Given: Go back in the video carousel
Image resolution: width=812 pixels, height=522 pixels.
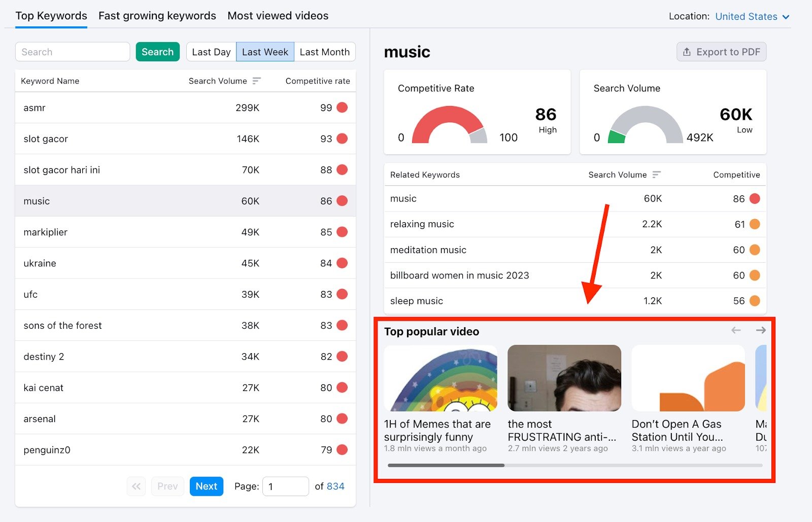Looking at the screenshot, I should (735, 330).
